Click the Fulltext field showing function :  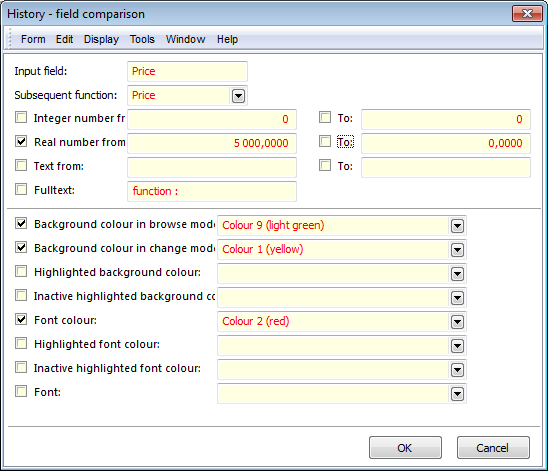(x=212, y=191)
